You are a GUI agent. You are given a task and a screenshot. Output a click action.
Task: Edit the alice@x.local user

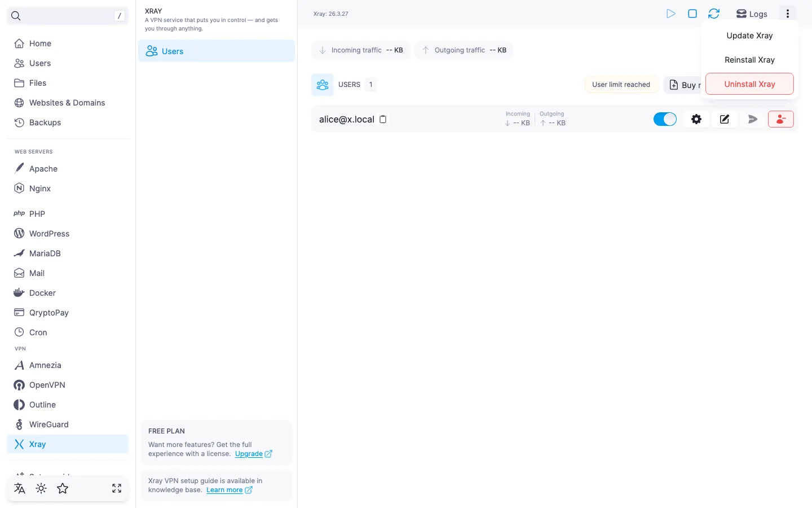point(725,119)
